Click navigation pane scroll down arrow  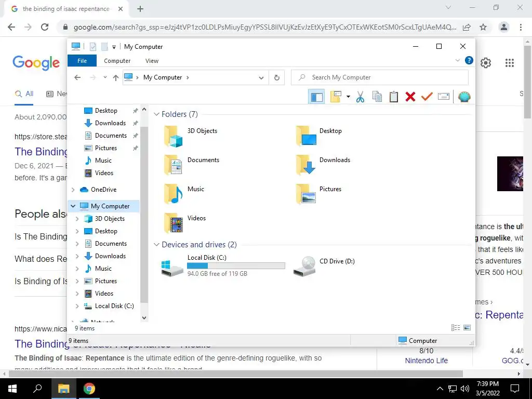point(144,318)
